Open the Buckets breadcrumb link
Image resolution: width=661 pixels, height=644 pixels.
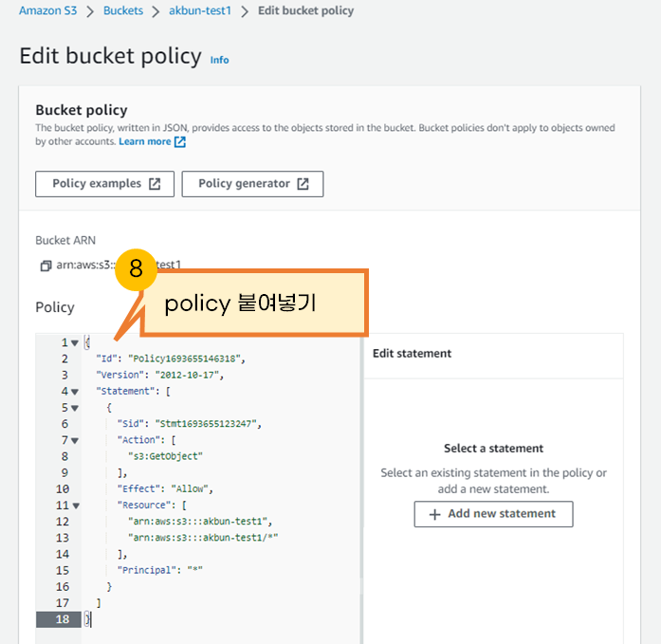[123, 10]
